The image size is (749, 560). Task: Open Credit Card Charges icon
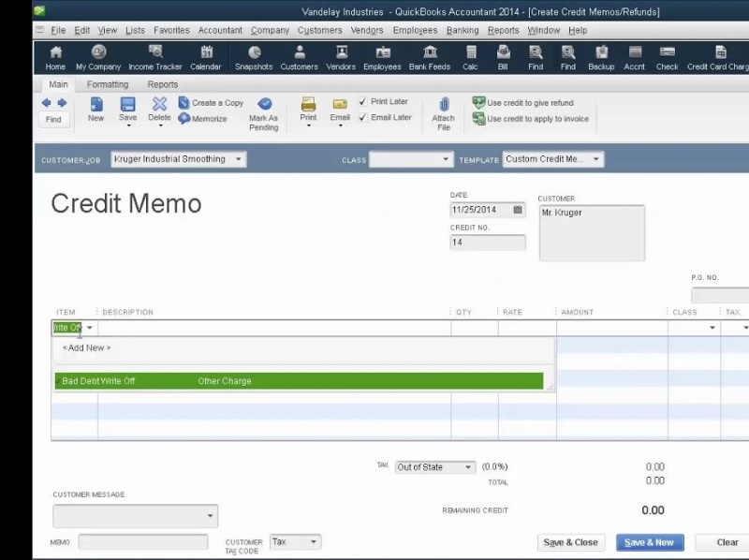[718, 58]
